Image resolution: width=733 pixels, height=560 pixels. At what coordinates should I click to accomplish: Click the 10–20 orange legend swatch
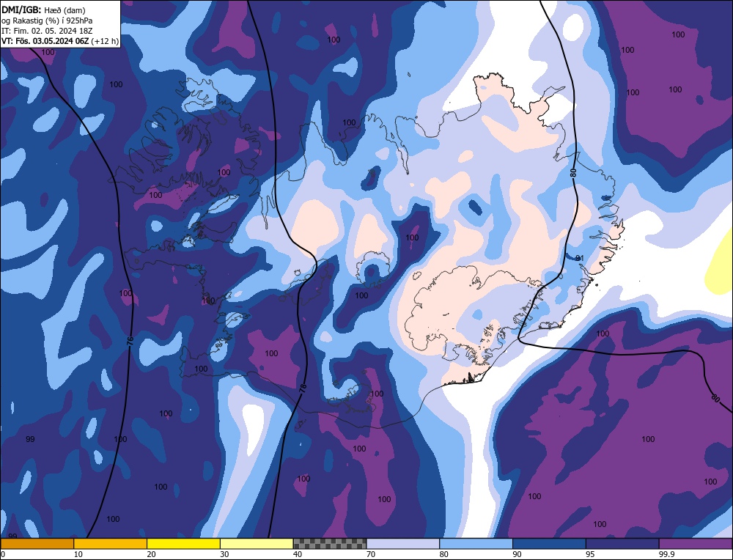(x=111, y=544)
